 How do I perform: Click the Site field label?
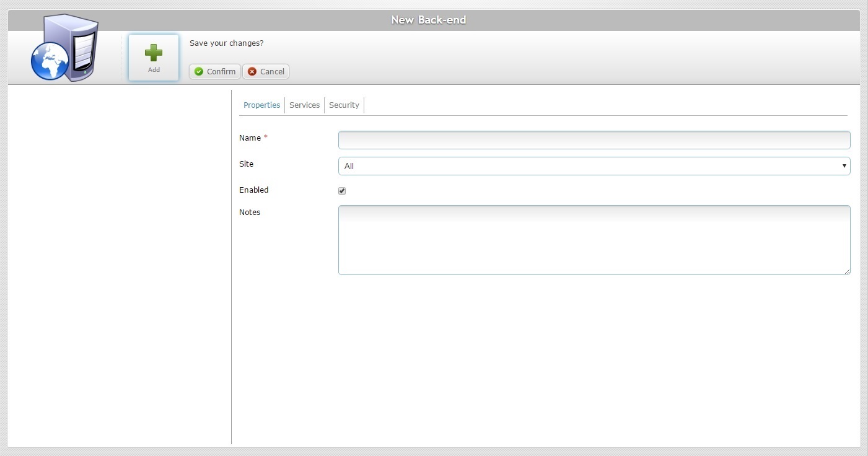246,164
